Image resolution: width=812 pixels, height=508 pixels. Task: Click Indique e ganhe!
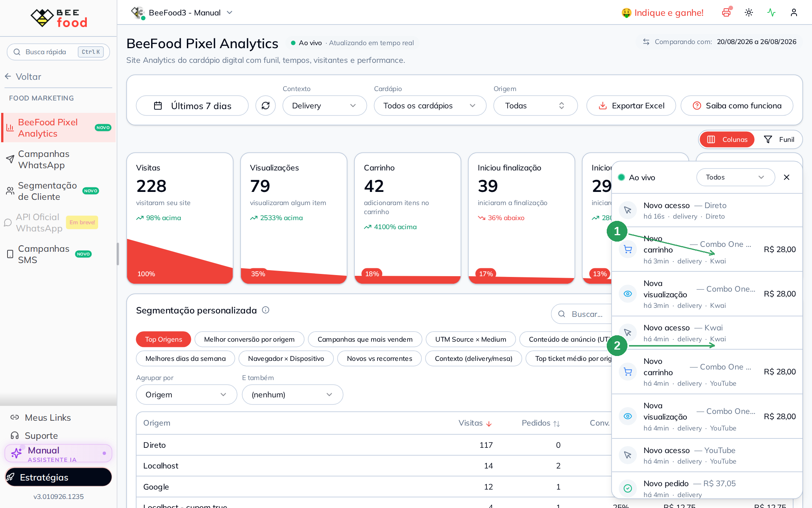662,13
